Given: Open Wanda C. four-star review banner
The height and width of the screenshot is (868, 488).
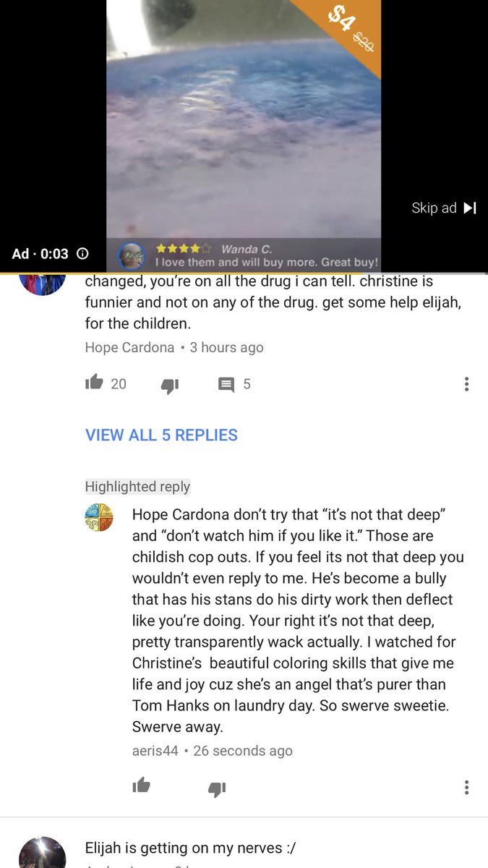Looking at the screenshot, I should pyautogui.click(x=244, y=255).
